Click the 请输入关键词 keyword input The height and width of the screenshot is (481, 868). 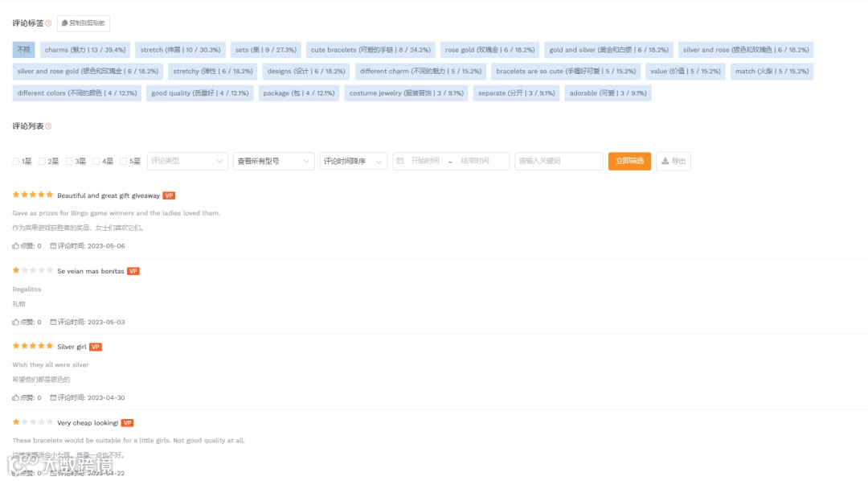coord(559,161)
